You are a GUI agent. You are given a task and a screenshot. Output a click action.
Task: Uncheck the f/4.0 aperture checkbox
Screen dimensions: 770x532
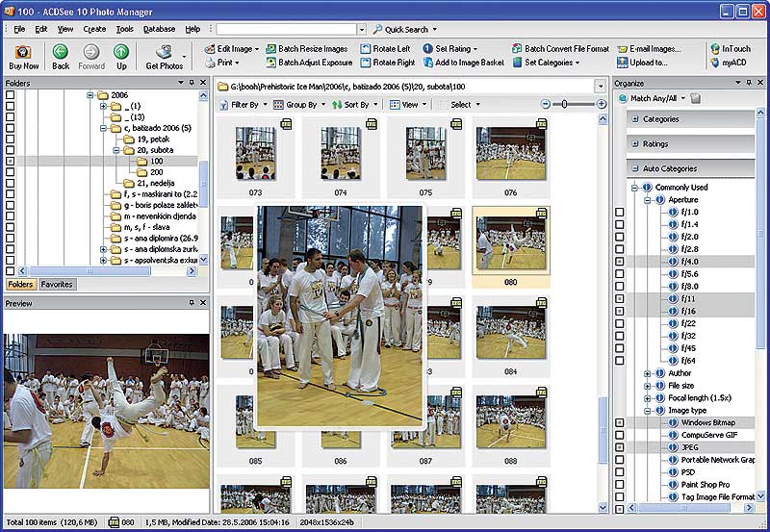tap(620, 262)
